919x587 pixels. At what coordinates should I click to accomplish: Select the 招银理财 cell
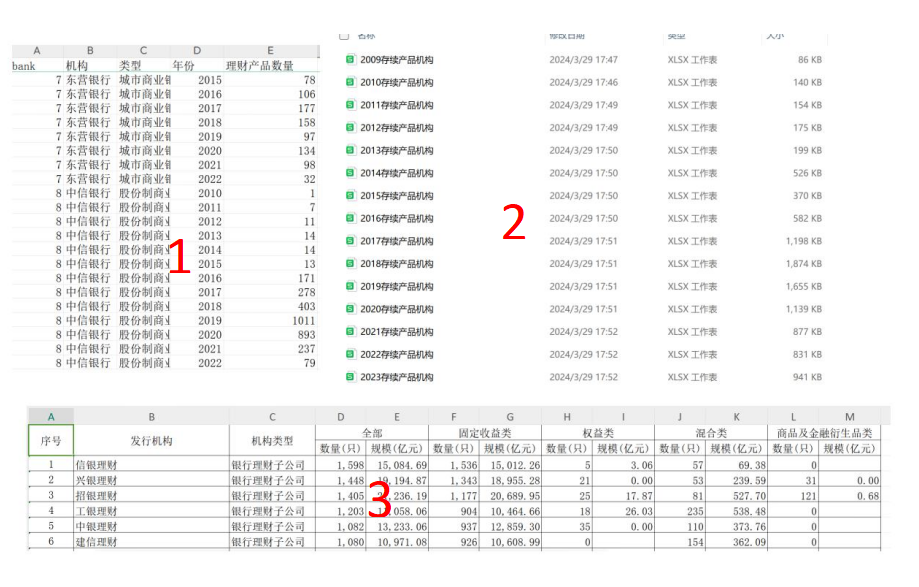151,496
